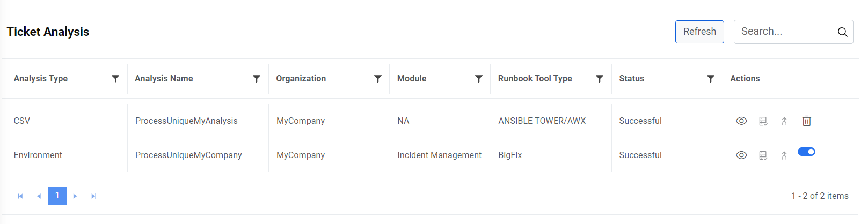Viewport: 868px width, 224px height.
Task: View details of ProcessUniqueMyAnalysis with eye icon
Action: pos(741,121)
